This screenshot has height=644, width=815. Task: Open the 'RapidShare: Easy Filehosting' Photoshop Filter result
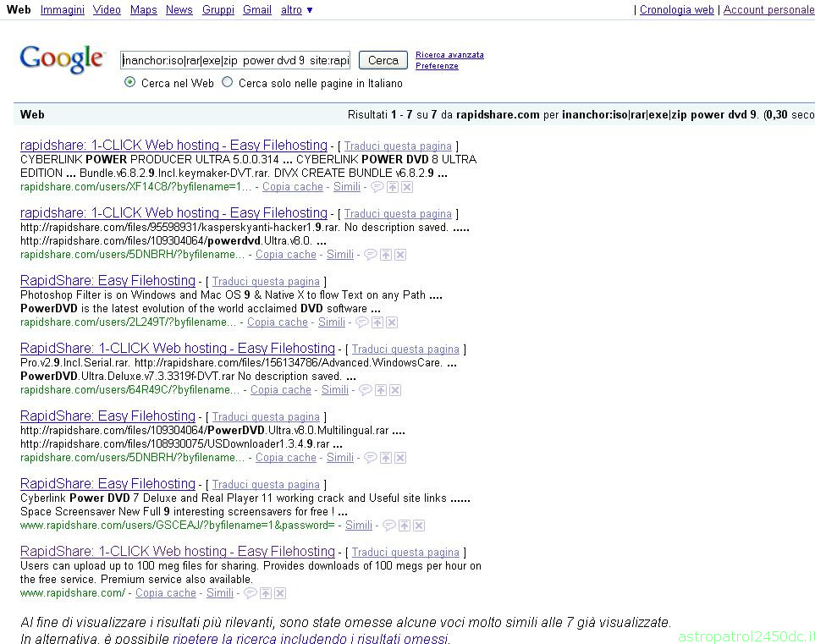(x=107, y=280)
